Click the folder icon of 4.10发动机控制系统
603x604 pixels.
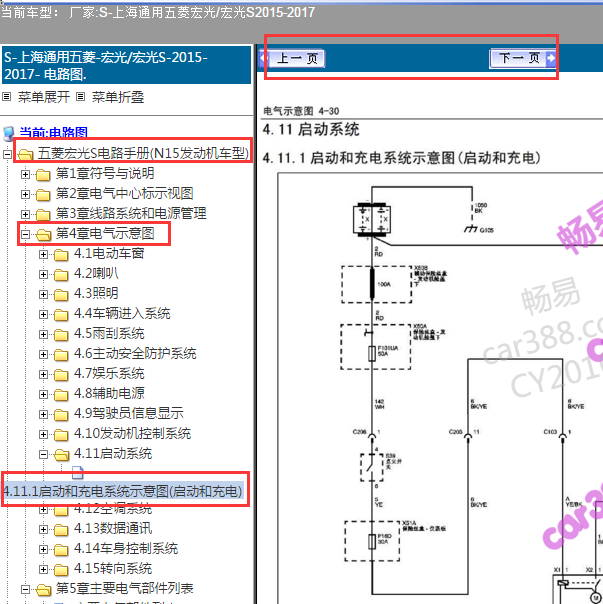(x=61, y=435)
